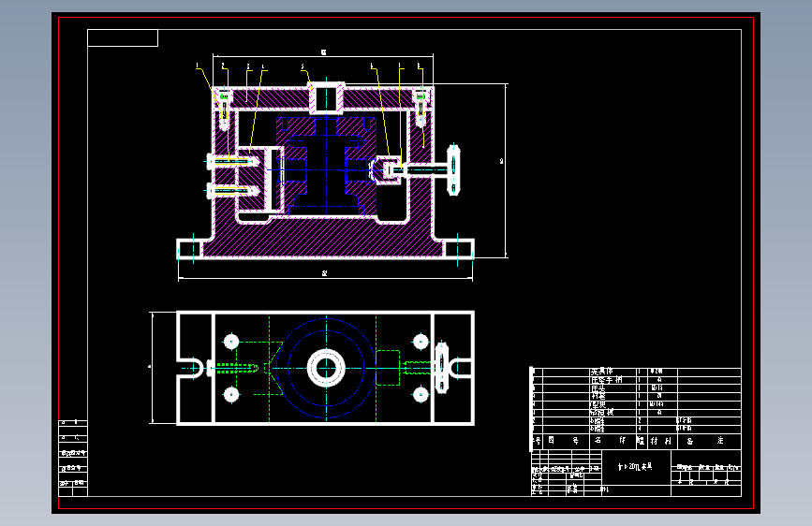
Task: Click the lower-right bolt hole in top view
Action: point(421,395)
